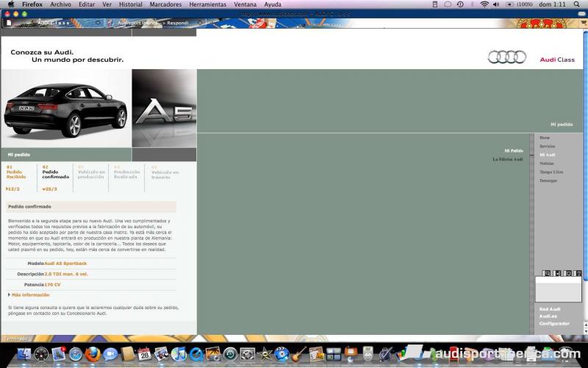Open Tiempo Libre in the right navigation
This screenshot has height=368, width=588.
pos(551,172)
